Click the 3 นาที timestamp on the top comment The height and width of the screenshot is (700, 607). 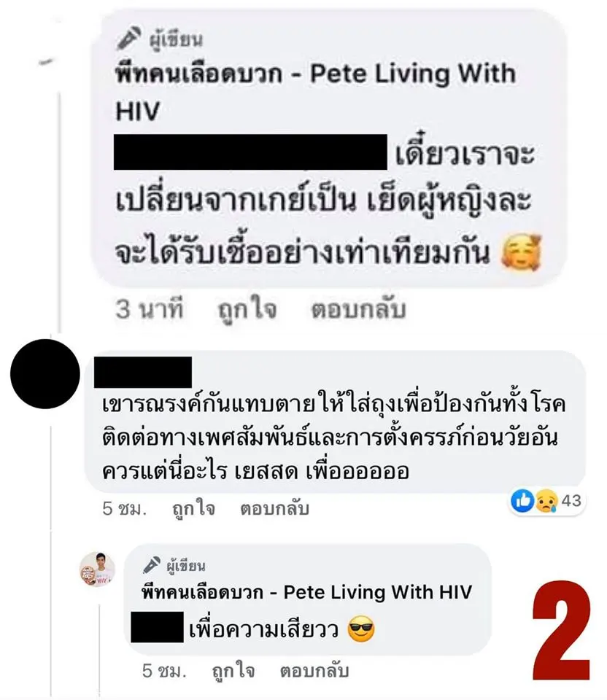[x=149, y=309]
